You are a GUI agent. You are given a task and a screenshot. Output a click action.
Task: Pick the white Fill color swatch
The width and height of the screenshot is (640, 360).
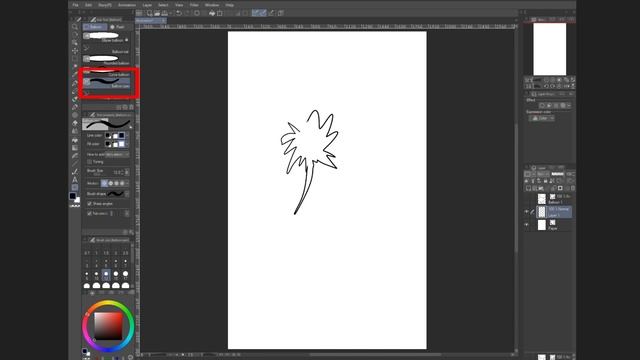click(x=122, y=144)
